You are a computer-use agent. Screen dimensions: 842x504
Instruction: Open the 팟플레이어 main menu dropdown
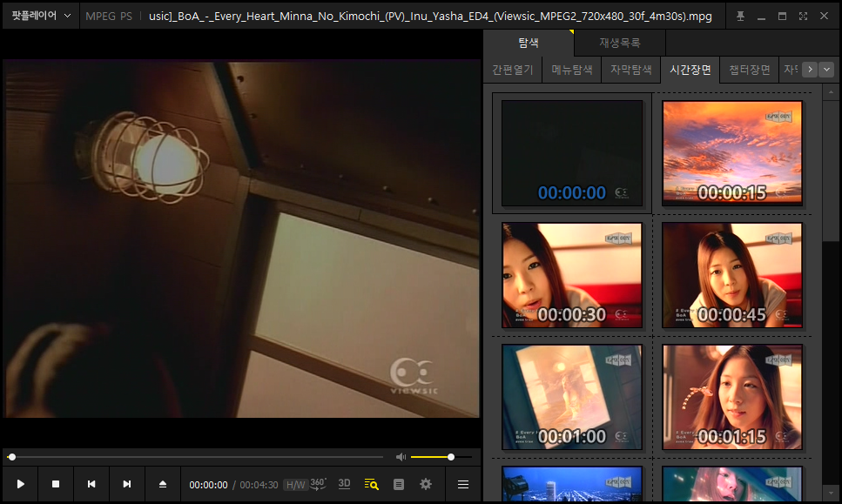click(x=41, y=16)
